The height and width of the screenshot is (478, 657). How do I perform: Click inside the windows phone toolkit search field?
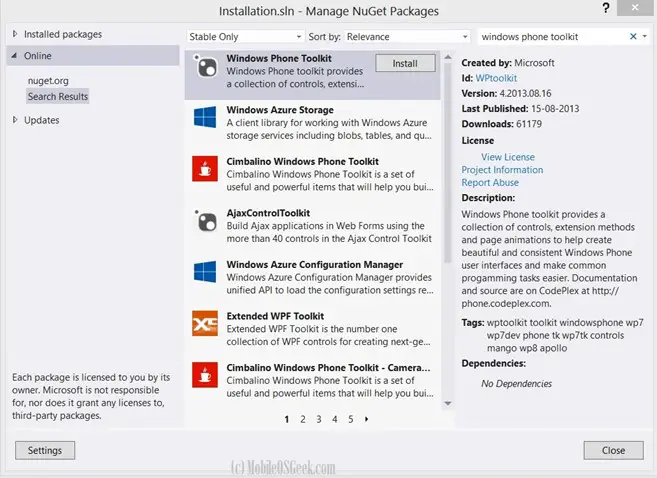click(x=553, y=37)
